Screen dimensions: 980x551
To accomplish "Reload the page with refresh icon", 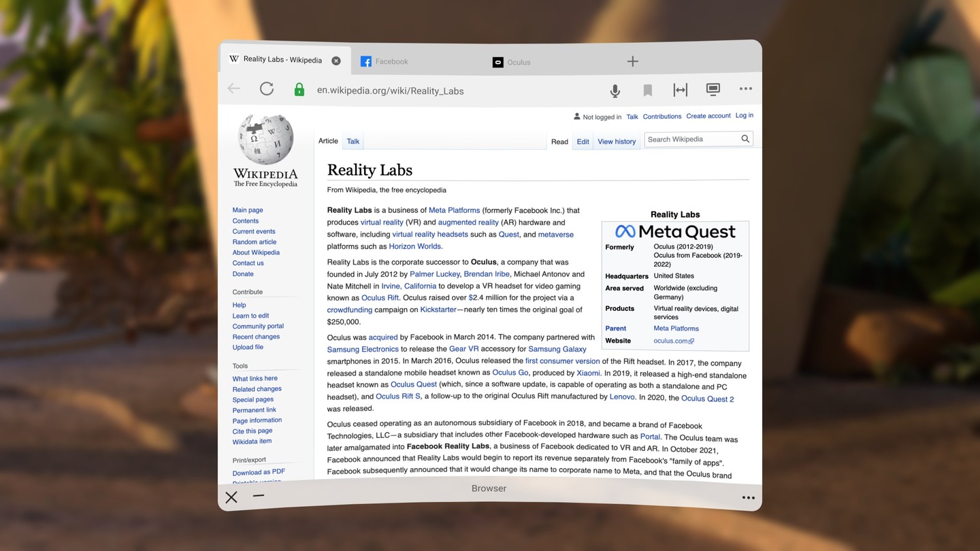I will 267,88.
